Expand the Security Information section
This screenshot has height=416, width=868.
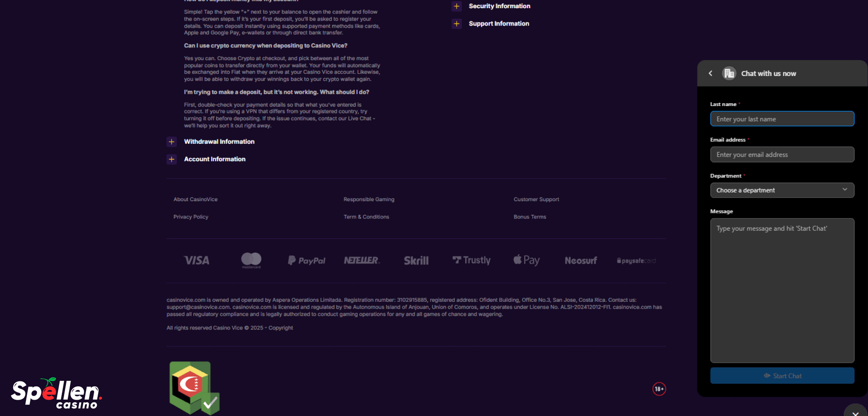[457, 6]
